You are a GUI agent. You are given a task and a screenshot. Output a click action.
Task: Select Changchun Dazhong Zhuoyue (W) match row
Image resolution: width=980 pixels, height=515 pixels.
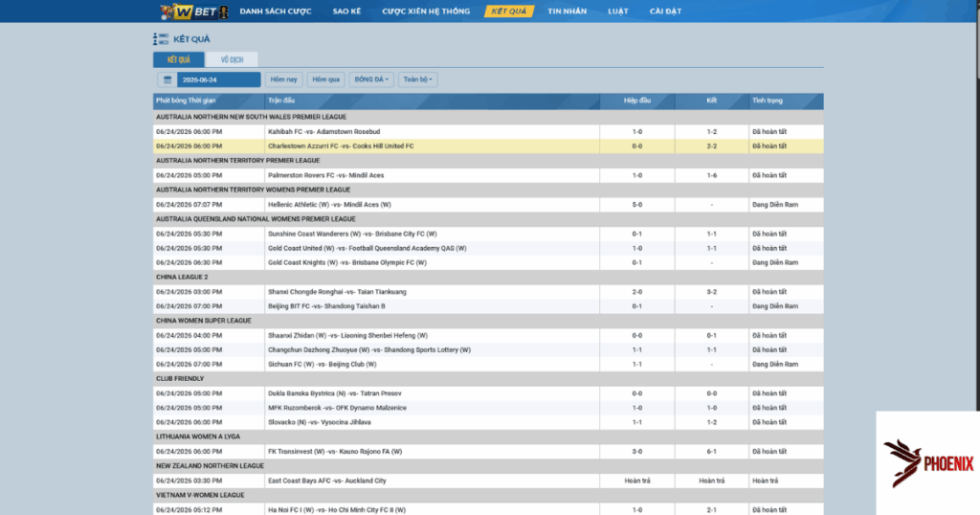coord(488,350)
